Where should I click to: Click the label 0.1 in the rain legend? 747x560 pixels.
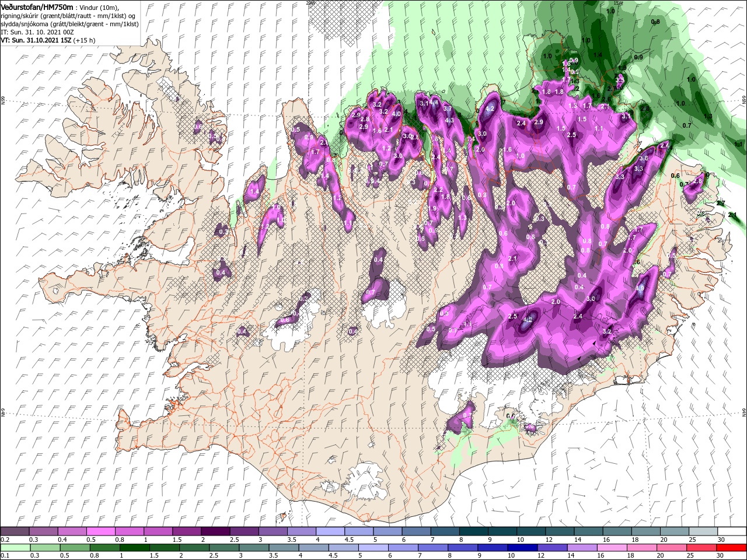click(5, 555)
